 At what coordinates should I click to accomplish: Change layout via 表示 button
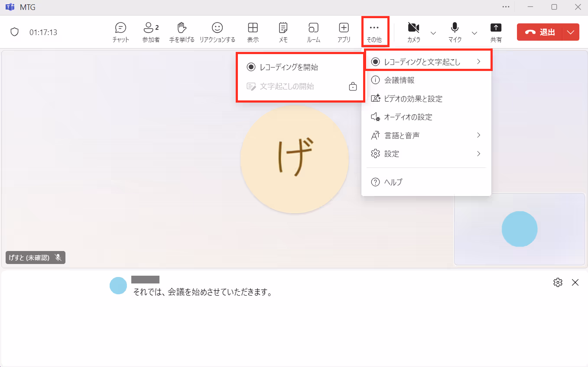253,32
